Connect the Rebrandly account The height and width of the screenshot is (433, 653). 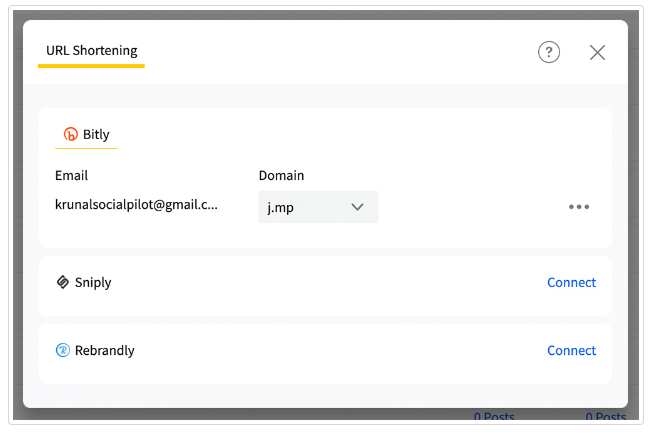(571, 351)
